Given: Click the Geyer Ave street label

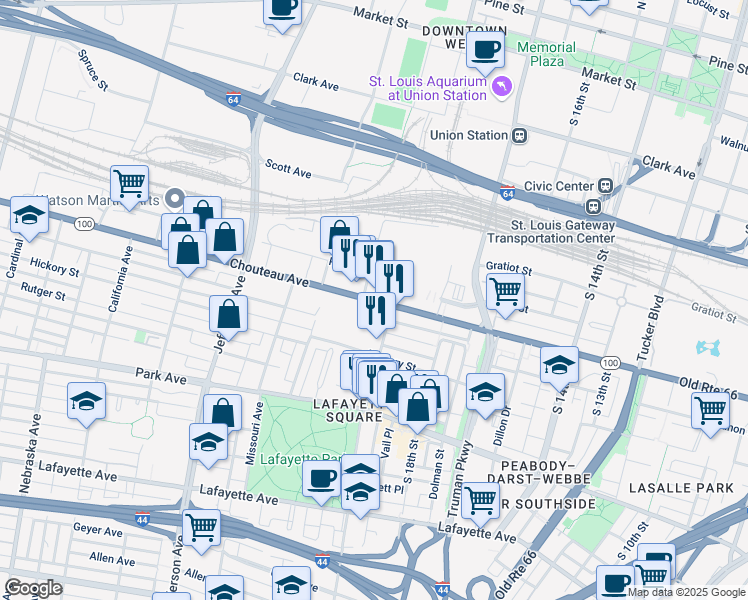Looking at the screenshot, I should tap(98, 529).
